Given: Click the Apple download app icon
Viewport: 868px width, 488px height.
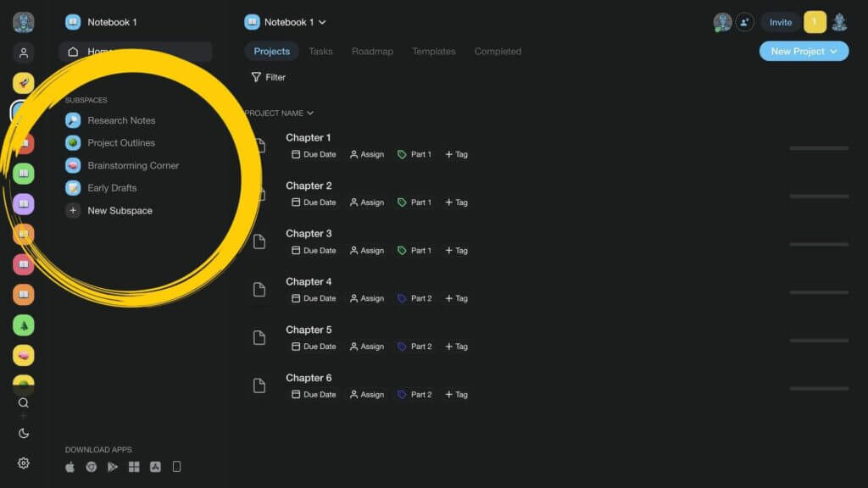Looking at the screenshot, I should 70,467.
